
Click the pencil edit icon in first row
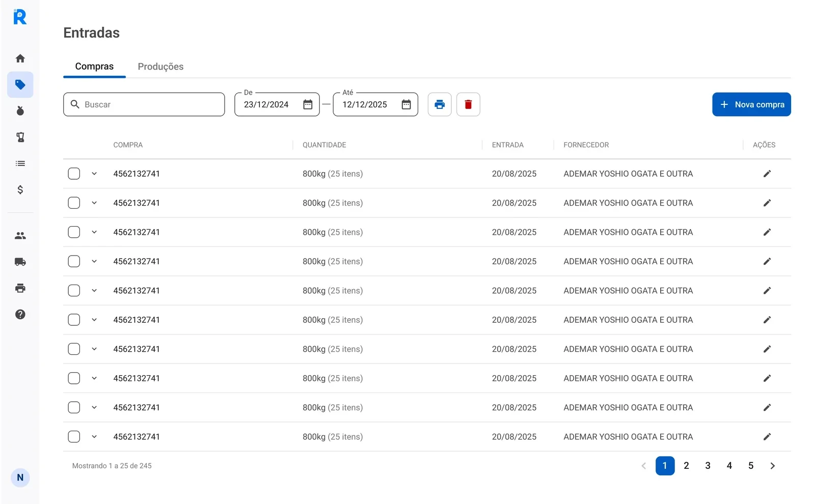767,174
